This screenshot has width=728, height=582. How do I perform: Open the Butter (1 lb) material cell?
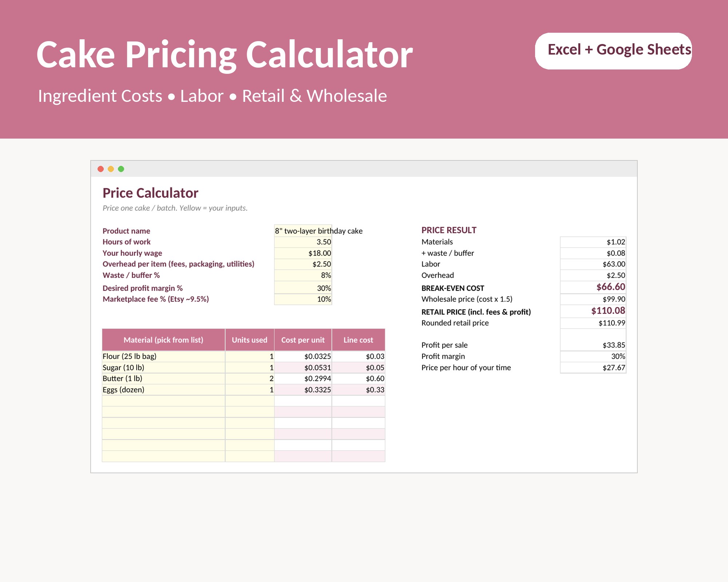pos(163,379)
